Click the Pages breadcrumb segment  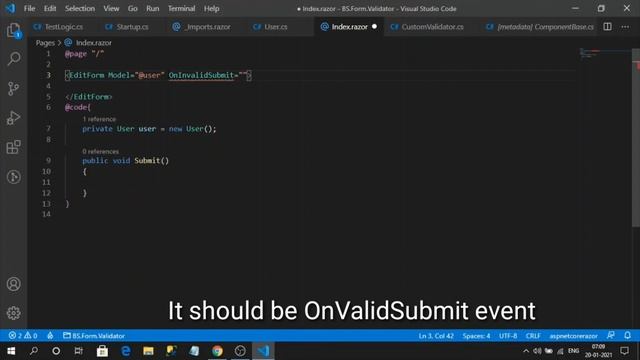click(x=45, y=42)
